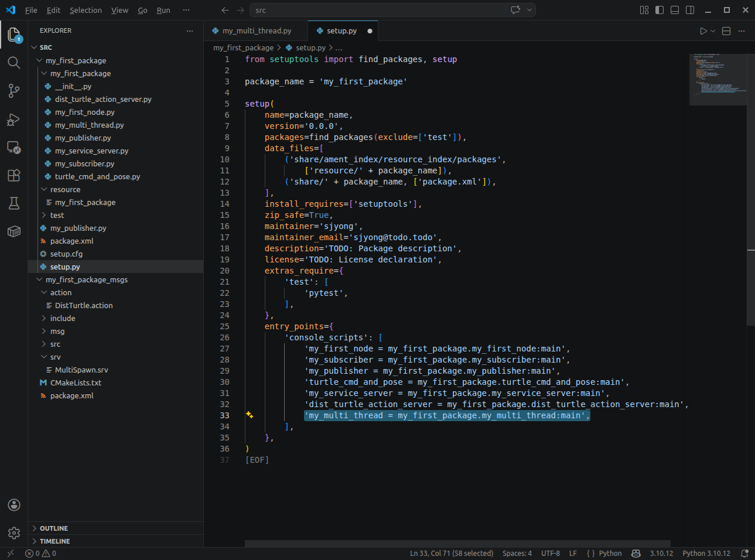Toggle the secondary side bar

[x=690, y=10]
